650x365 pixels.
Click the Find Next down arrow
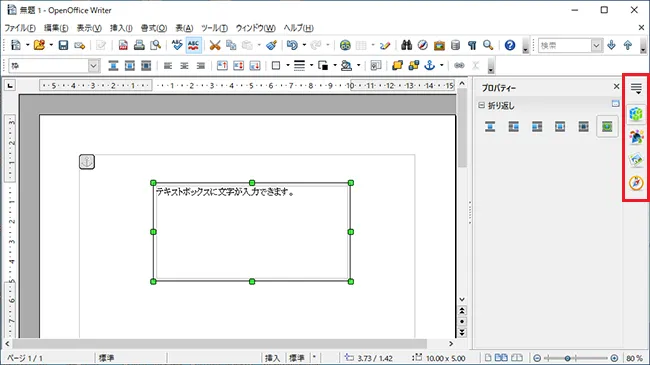coord(611,45)
